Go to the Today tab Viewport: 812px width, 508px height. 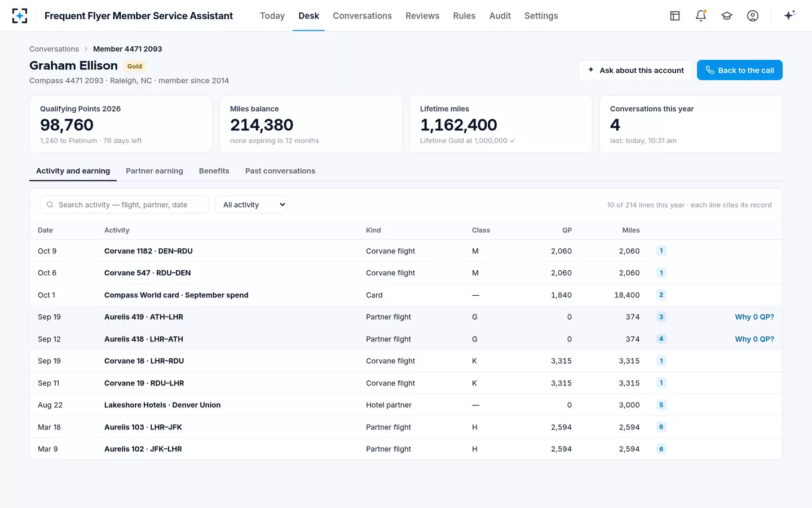click(272, 16)
